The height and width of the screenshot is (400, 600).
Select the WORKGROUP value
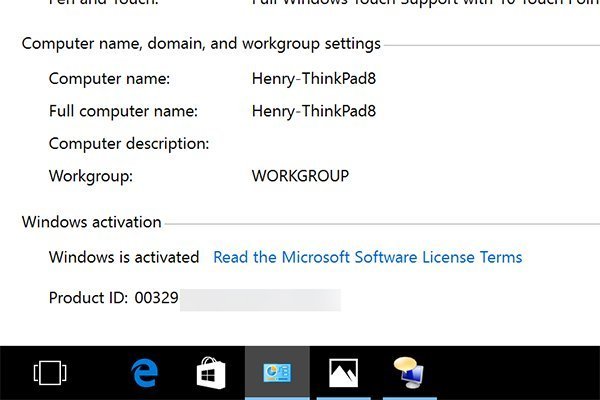[x=300, y=176]
